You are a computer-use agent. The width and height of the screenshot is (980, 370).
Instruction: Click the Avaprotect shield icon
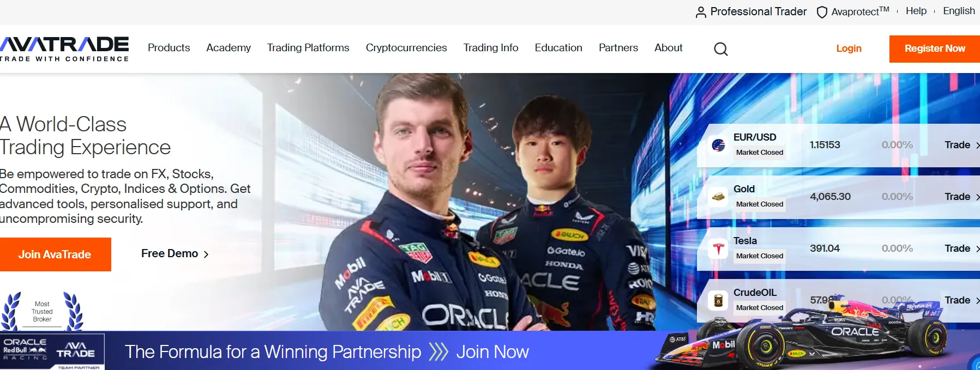coord(822,12)
